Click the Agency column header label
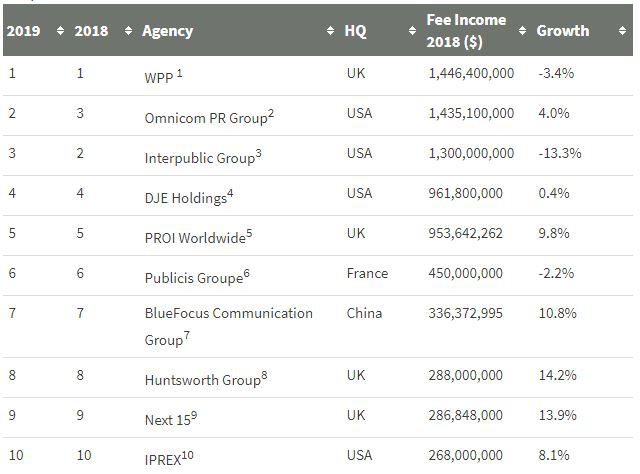Screen dimensions: 640x474 click(x=168, y=31)
